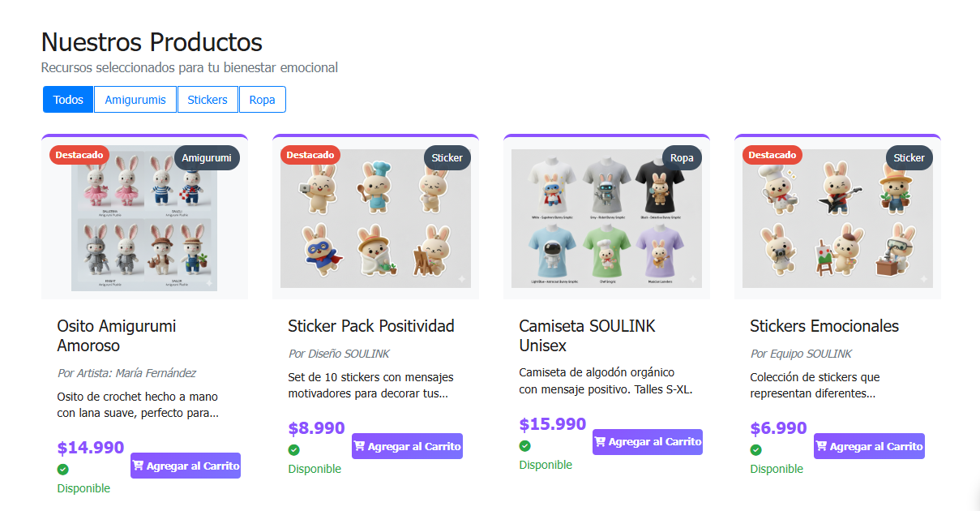The width and height of the screenshot is (980, 511).
Task: Click the green check icon for Stickers Emocionales
Action: pyautogui.click(x=755, y=449)
